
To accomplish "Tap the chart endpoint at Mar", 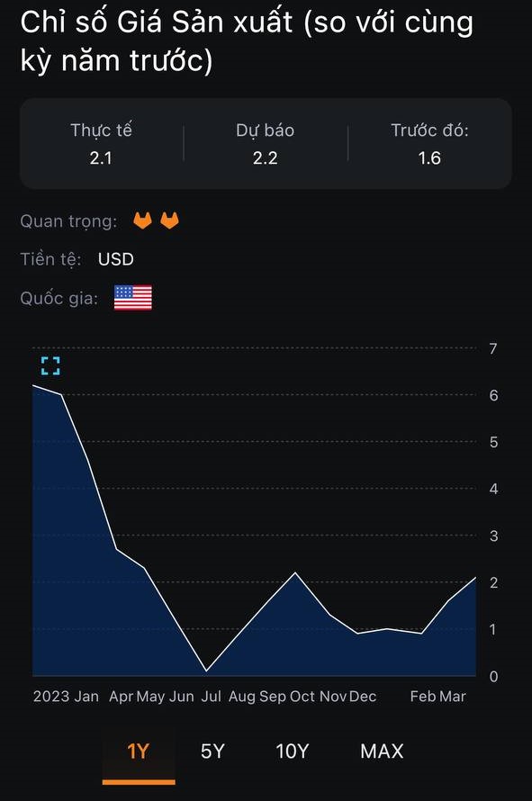I will point(475,578).
